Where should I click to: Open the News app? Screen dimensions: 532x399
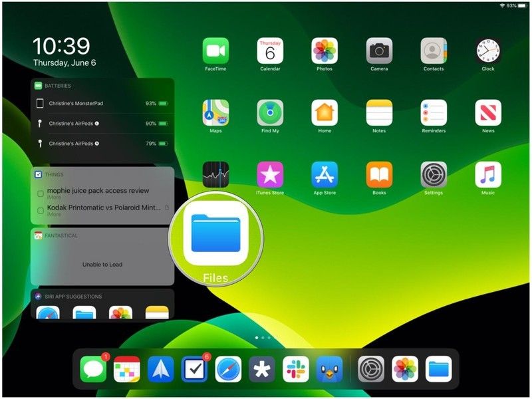pos(488,113)
